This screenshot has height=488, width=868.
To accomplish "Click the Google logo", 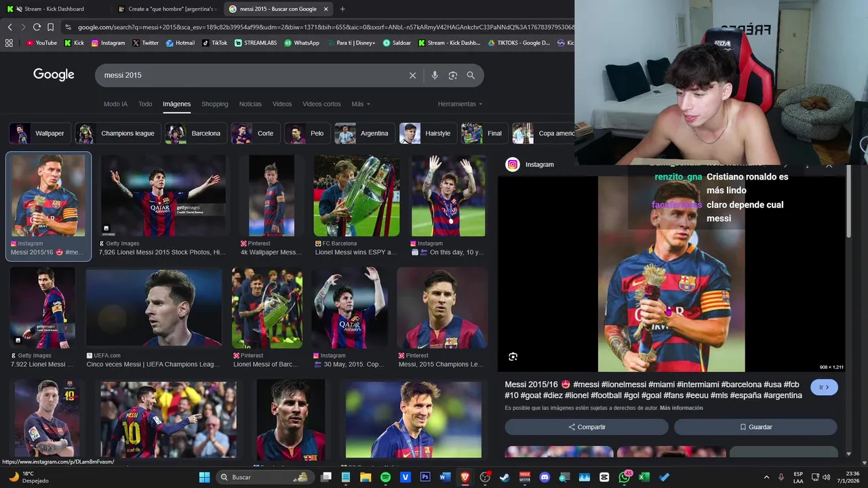I will [x=54, y=75].
